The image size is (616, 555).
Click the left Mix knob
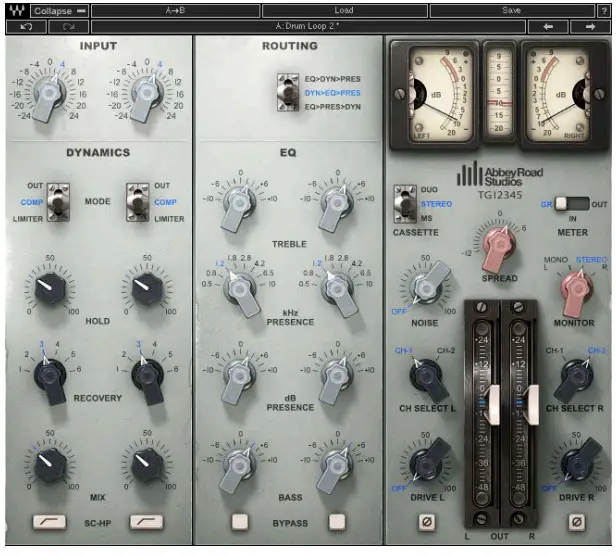50,465
